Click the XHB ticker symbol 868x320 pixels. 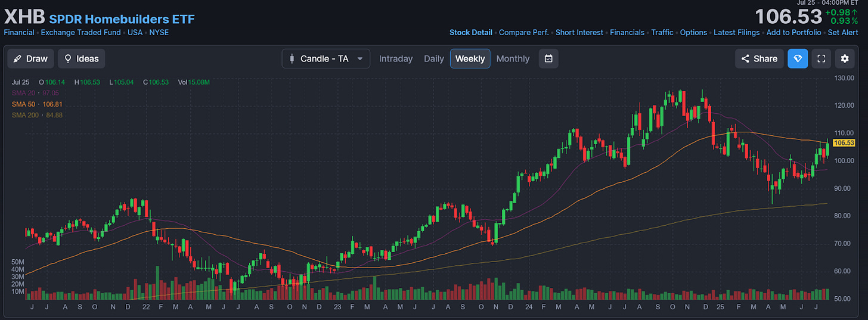pos(24,16)
